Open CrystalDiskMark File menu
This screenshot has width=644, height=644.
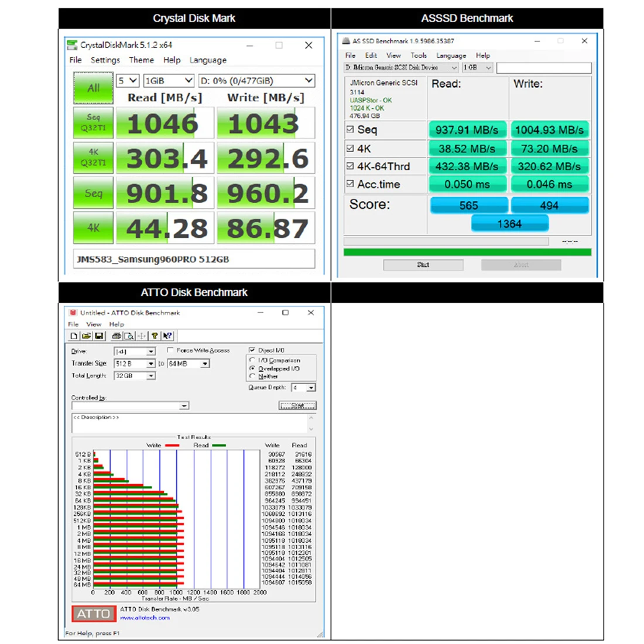[76, 60]
